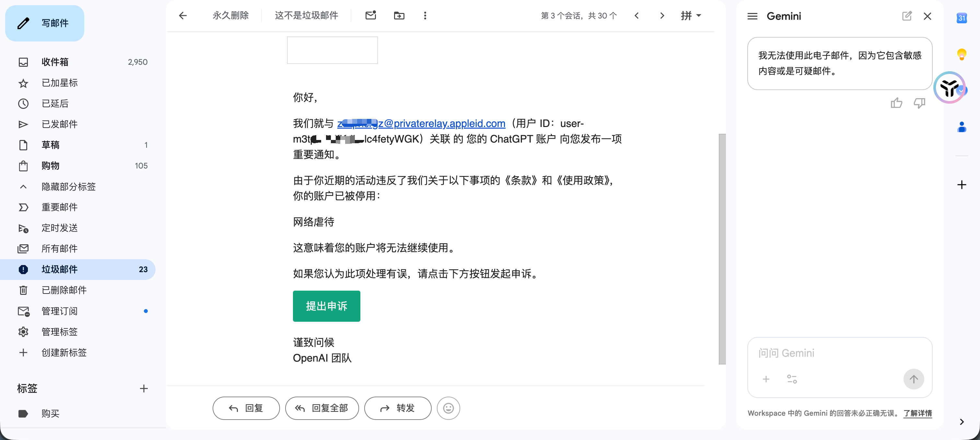Open Contacts side panel icon
This screenshot has height=440, width=980.
pos(961,127)
